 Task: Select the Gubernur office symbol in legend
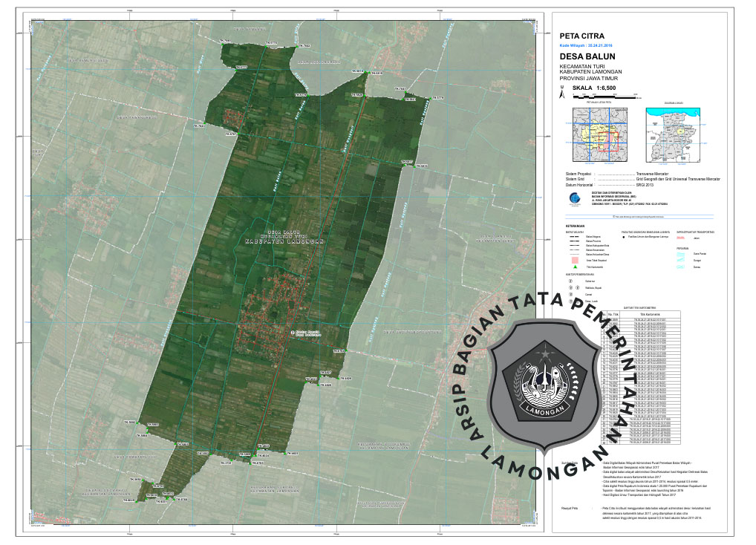570,281
